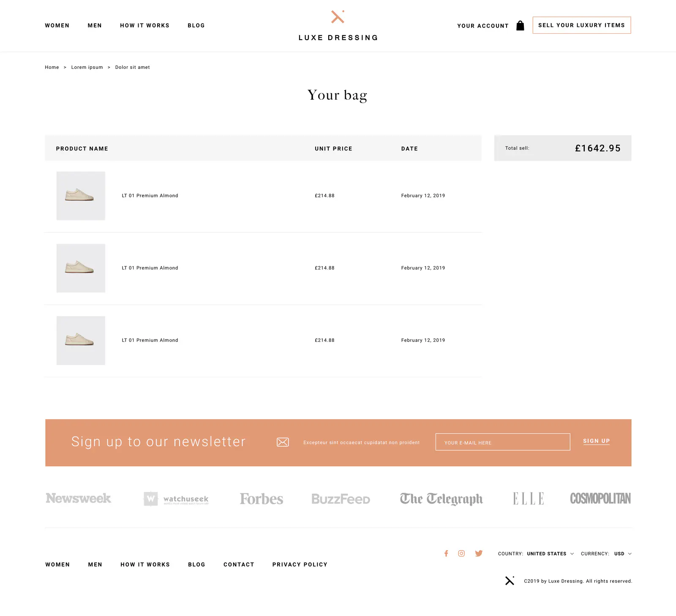Viewport: 676px width, 616px height.
Task: Open the Newsweek press logo
Action: pos(78,499)
